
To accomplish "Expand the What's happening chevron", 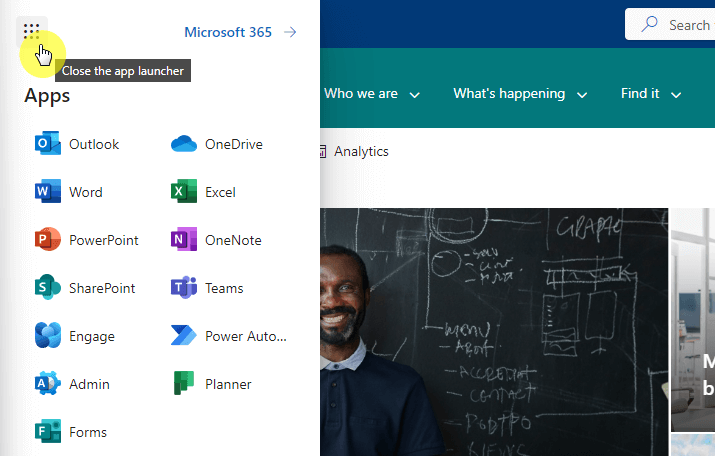I will pos(582,95).
